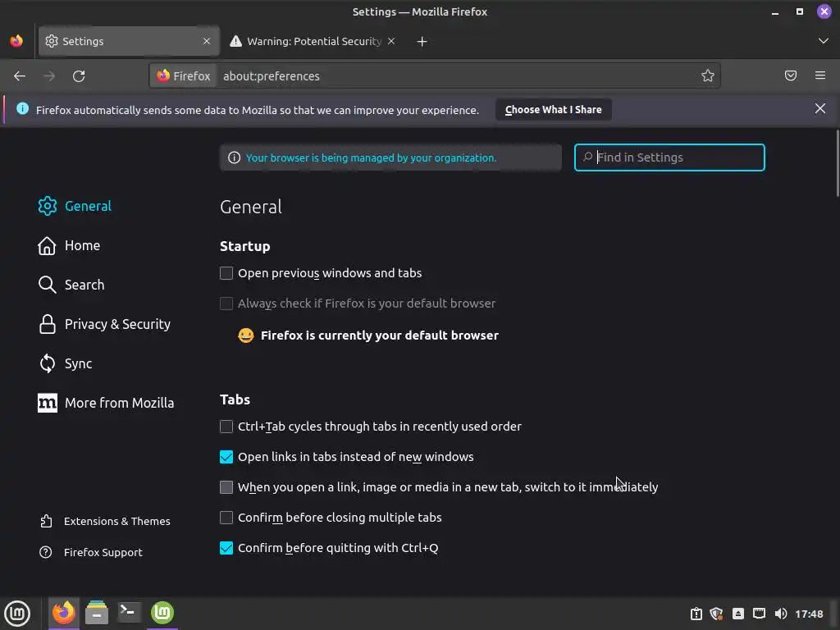The image size is (840, 630).
Task: Click the update shield icon in tray
Action: pos(716,614)
